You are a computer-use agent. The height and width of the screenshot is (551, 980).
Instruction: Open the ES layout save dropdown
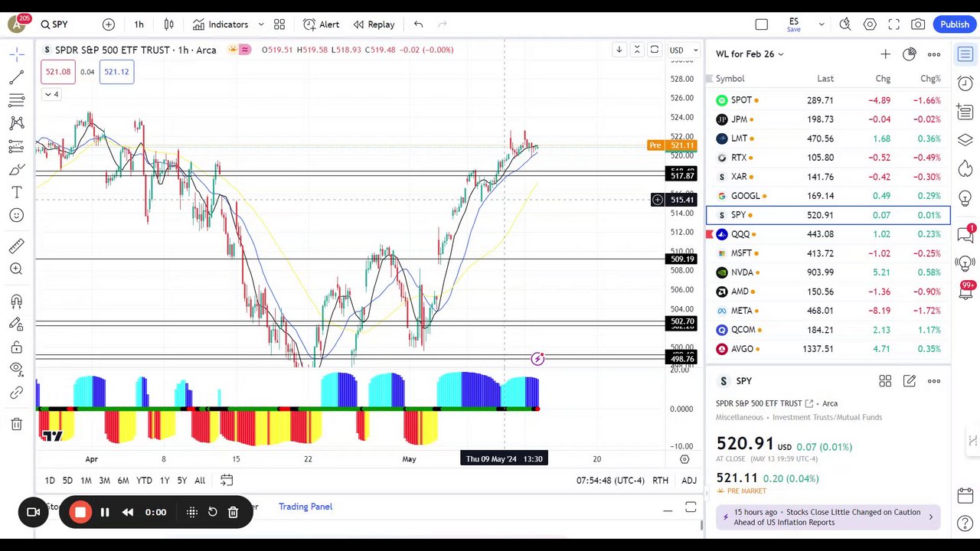[x=822, y=24]
